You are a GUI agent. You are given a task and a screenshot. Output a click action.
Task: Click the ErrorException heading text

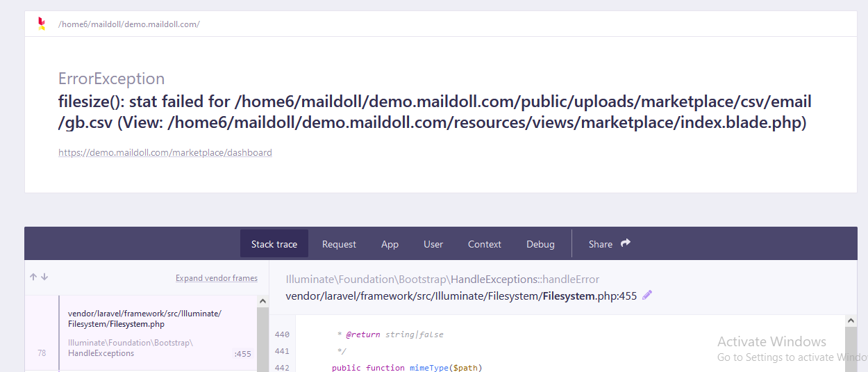pyautogui.click(x=112, y=79)
